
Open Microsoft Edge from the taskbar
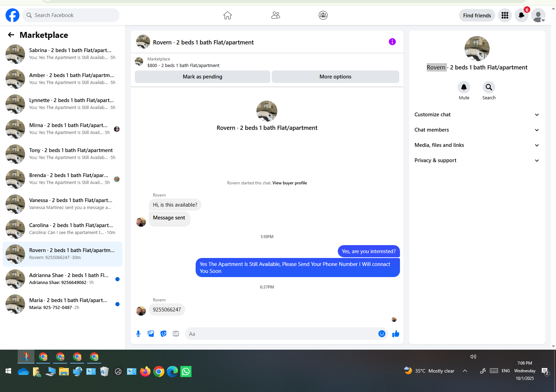pyautogui.click(x=172, y=372)
